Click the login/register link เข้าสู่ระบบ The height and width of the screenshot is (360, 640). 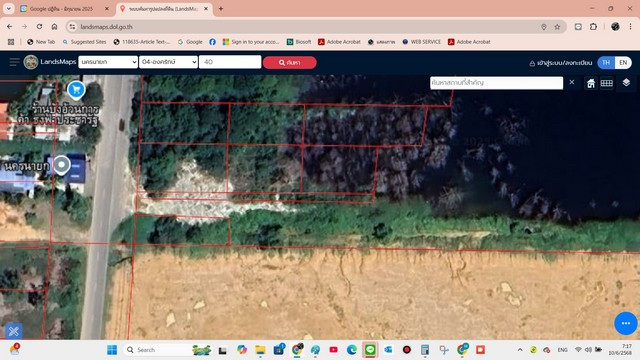click(560, 63)
